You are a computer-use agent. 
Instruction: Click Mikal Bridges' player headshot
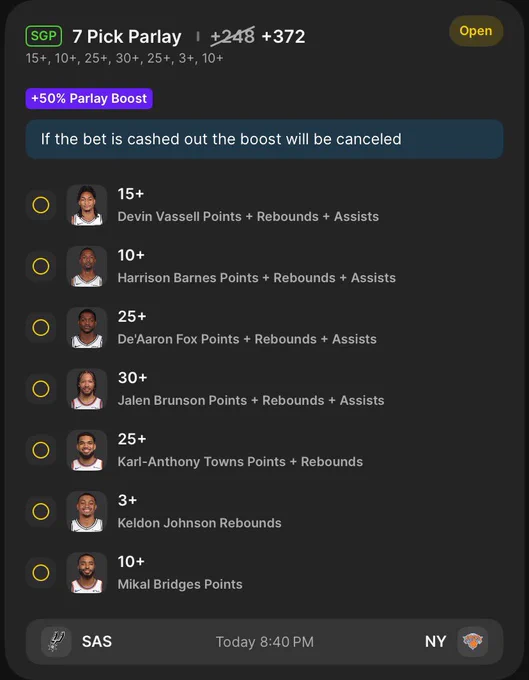tap(87, 573)
